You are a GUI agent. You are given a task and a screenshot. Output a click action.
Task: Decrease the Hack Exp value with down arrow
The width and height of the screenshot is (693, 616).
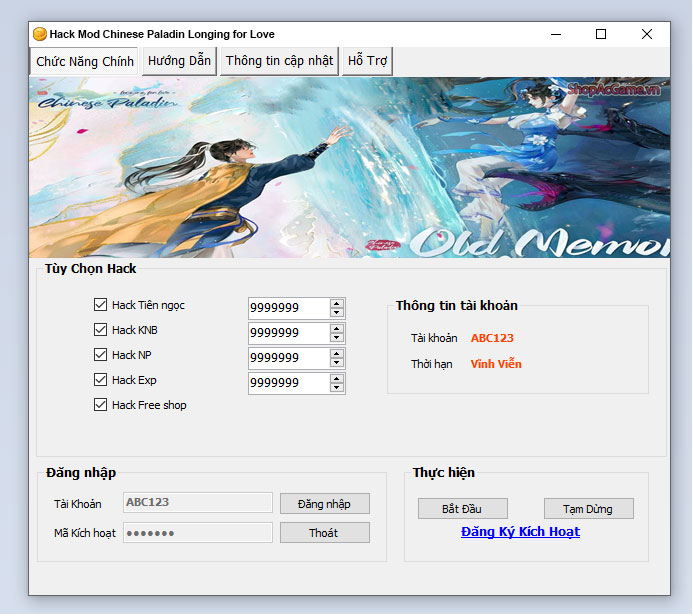click(337, 388)
